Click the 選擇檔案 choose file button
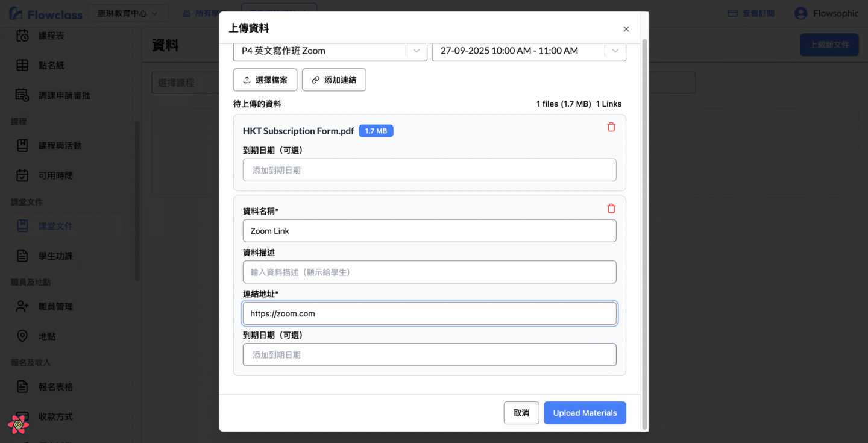Viewport: 868px width, 443px height. tap(265, 80)
